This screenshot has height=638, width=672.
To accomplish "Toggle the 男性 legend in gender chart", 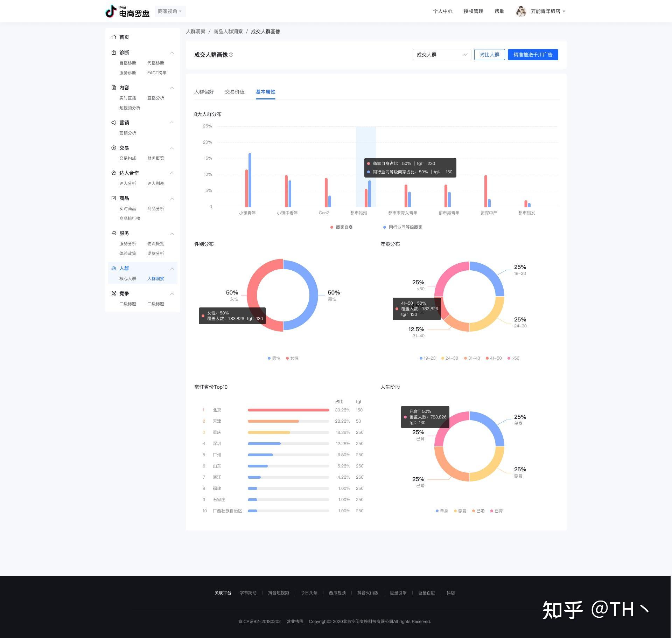I will 274,358.
